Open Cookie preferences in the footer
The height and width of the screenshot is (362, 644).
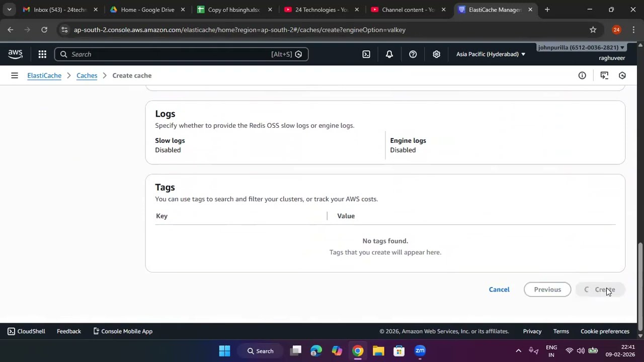605,331
